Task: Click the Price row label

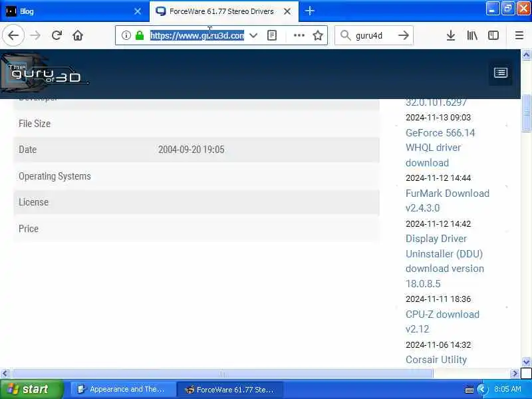Action: 29,229
